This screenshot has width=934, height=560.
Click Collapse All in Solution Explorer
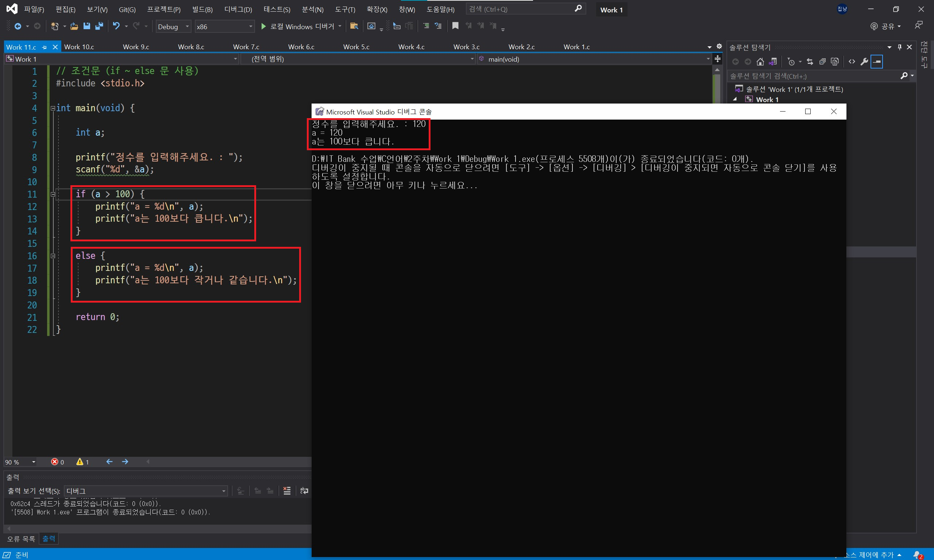(x=822, y=62)
